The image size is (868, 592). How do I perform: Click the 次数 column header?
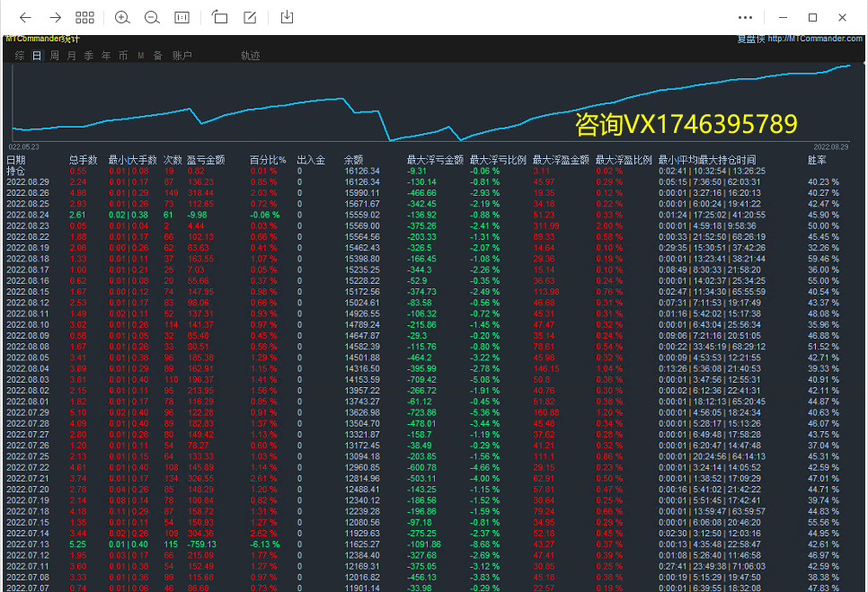pos(173,160)
